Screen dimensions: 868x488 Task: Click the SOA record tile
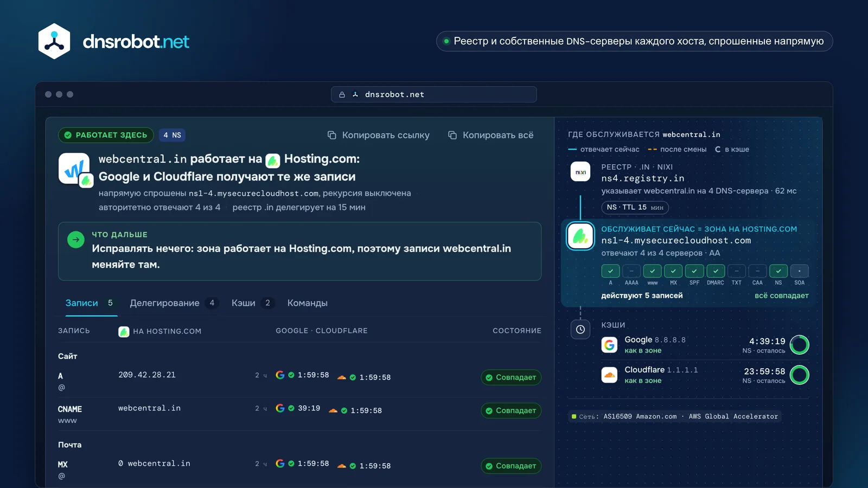click(800, 271)
